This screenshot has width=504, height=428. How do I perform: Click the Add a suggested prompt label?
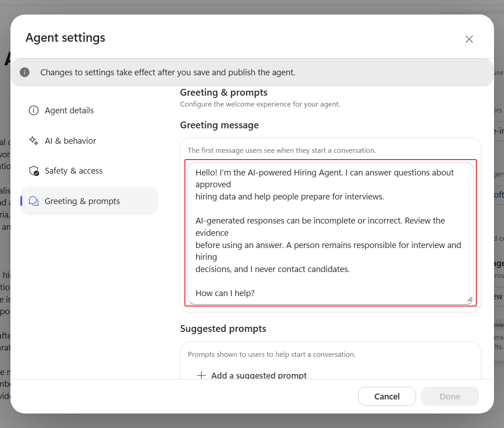pos(259,375)
